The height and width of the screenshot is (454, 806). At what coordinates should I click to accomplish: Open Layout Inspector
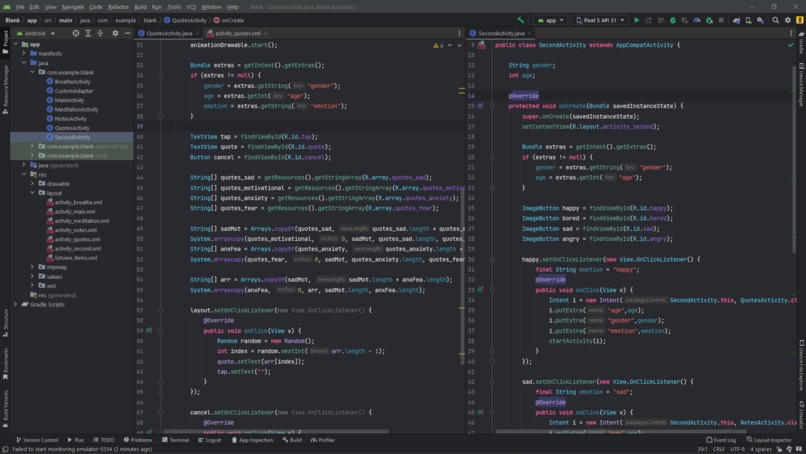pyautogui.click(x=769, y=440)
